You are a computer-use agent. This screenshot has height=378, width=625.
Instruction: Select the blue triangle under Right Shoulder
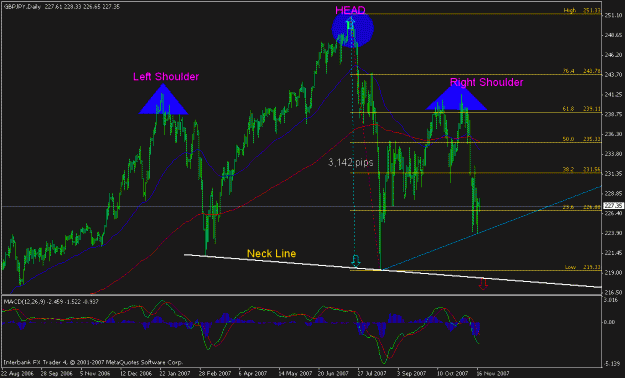(x=456, y=98)
